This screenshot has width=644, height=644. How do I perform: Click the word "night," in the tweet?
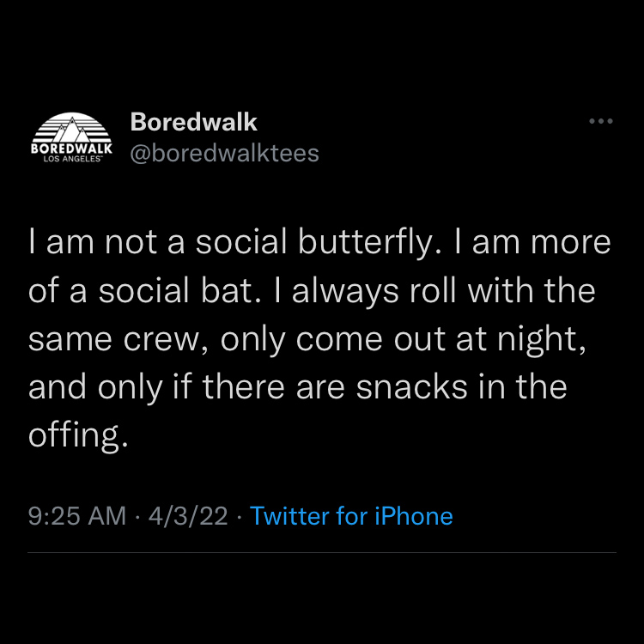[x=541, y=340]
